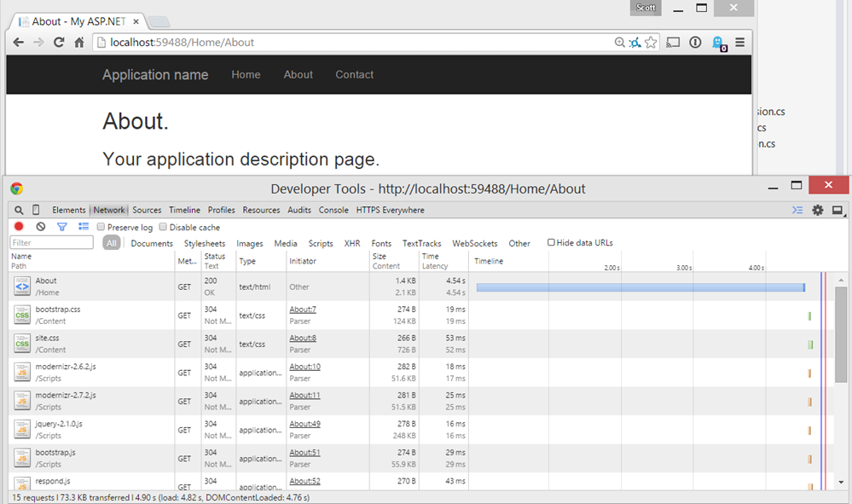Click the page icon in the address bar
The image size is (852, 504).
[x=101, y=43]
